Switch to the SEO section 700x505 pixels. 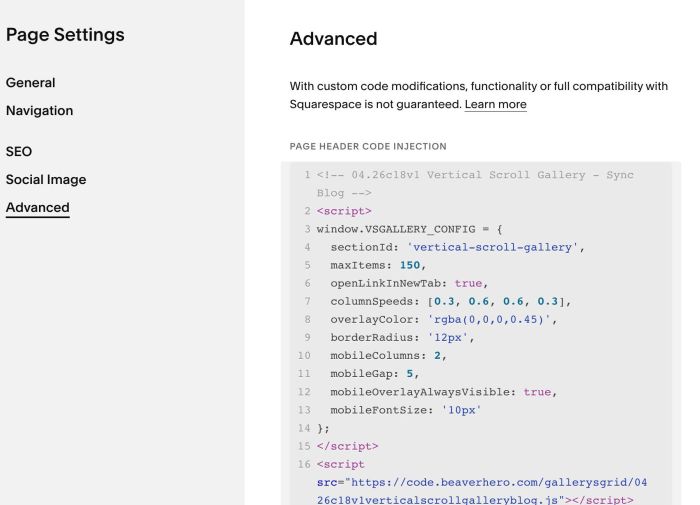click(19, 152)
